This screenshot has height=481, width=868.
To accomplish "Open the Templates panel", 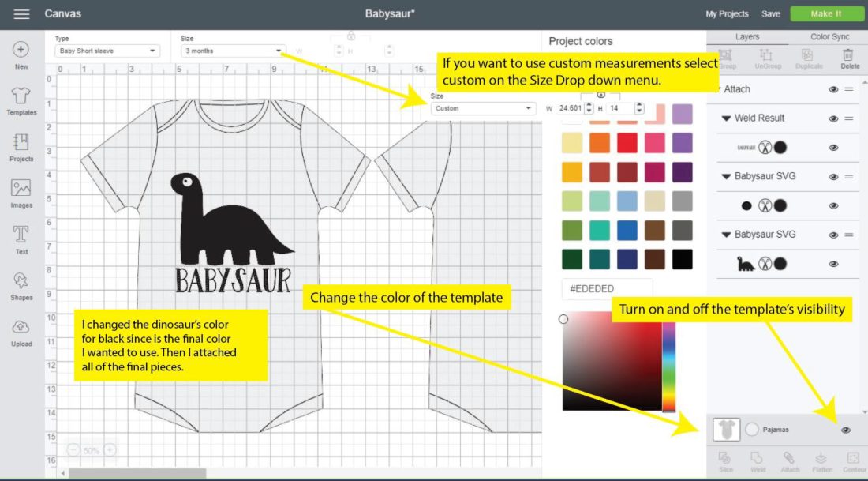I will [21, 101].
